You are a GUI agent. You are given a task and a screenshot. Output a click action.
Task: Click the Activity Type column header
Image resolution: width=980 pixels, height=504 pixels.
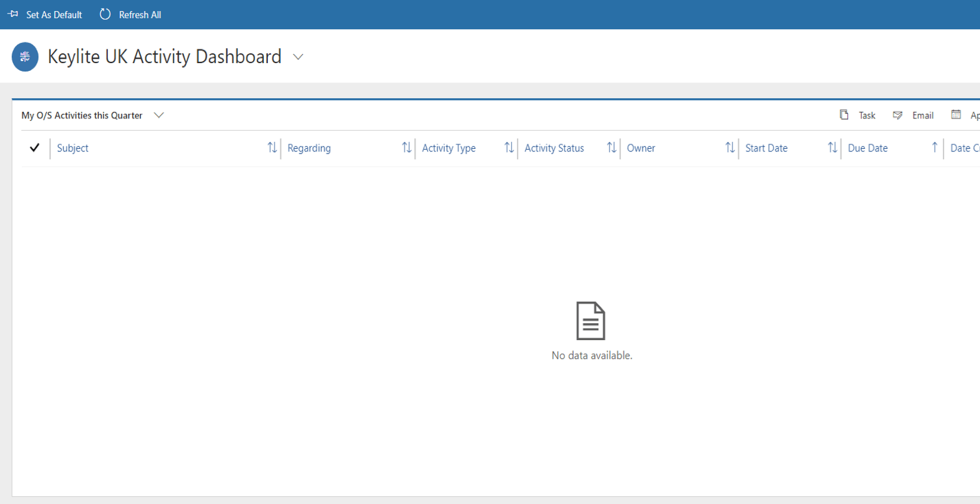coord(449,148)
